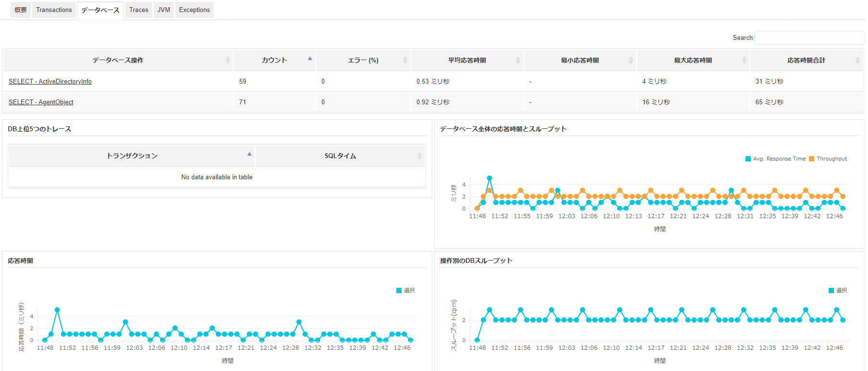
Task: Sort table by カウント column arrow
Action: pyautogui.click(x=310, y=59)
